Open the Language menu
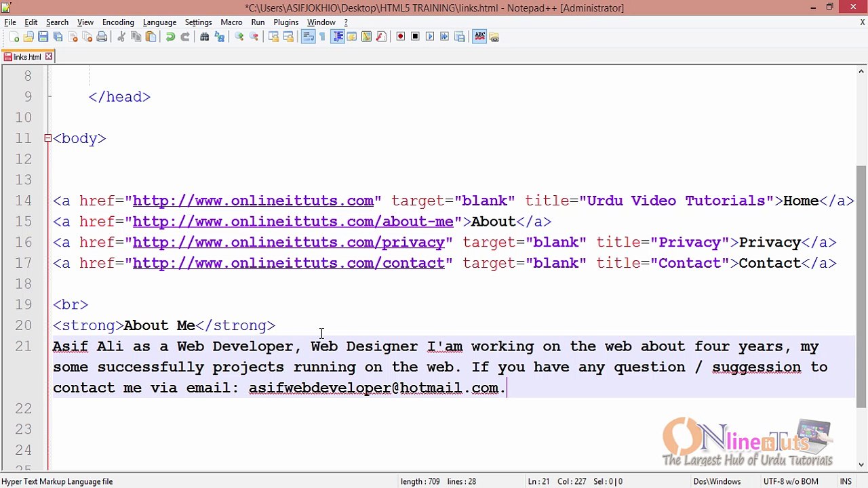Image resolution: width=868 pixels, height=488 pixels. [x=159, y=22]
